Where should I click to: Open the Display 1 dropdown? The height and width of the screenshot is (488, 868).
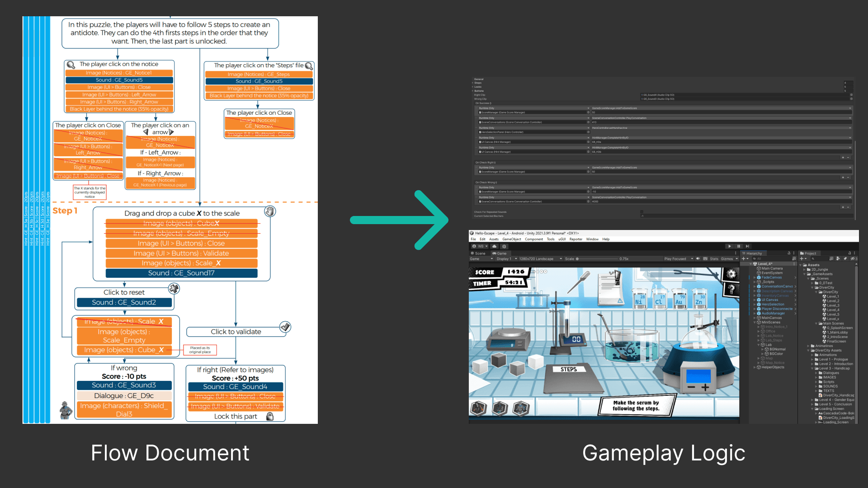tap(506, 259)
